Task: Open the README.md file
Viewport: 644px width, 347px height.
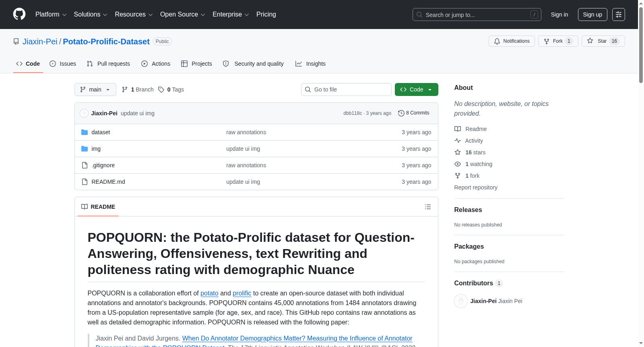Action: point(108,182)
